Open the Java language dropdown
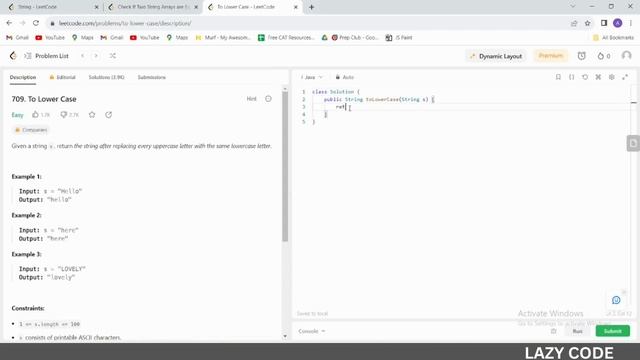This screenshot has width=640, height=360. click(311, 77)
